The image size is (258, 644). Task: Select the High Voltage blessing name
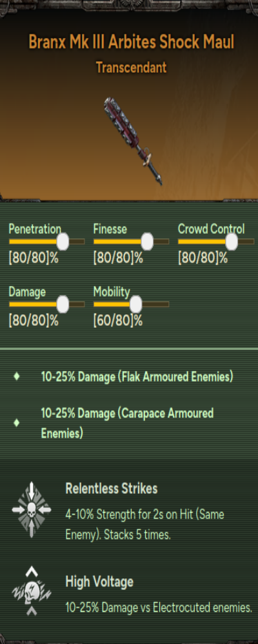coord(99,582)
